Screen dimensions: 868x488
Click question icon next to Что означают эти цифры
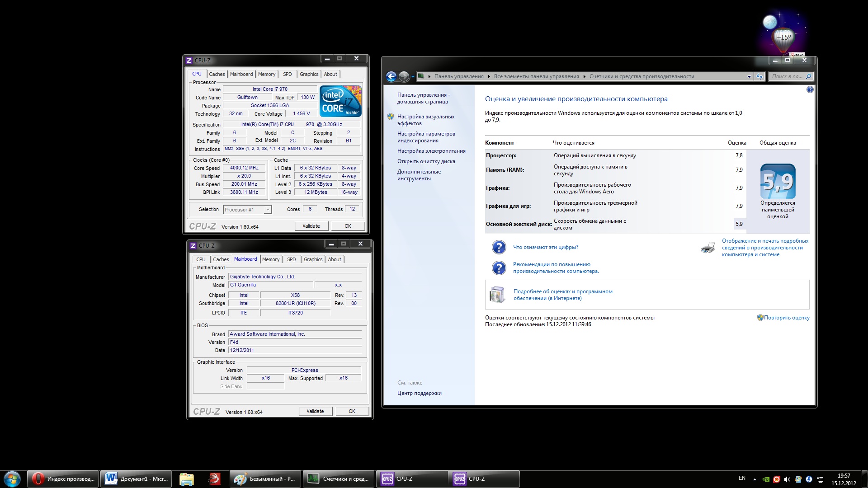coord(499,247)
